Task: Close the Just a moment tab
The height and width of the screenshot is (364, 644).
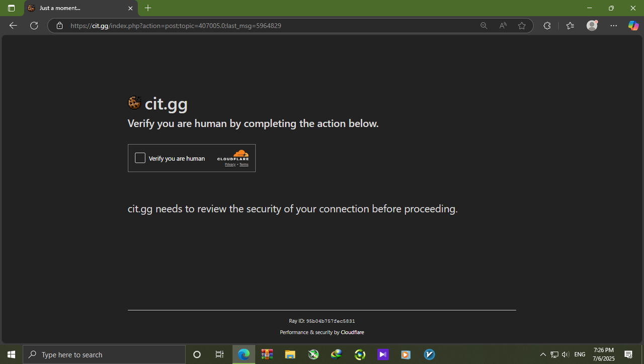Action: point(130,8)
